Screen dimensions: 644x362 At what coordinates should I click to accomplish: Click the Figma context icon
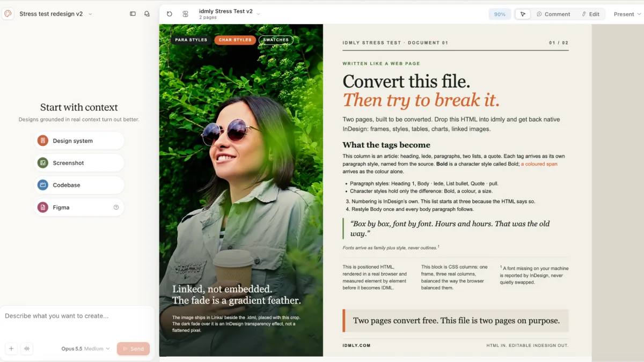coord(43,207)
